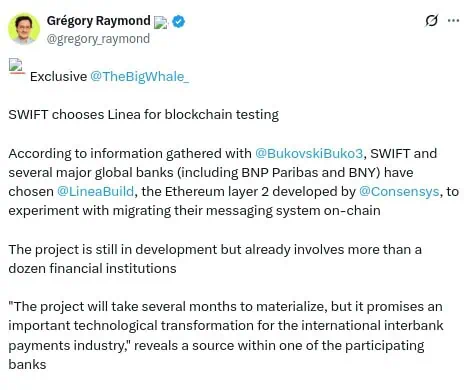Click the quoted text about international interbank payments
This screenshot has height=390, width=471.
pos(226,335)
